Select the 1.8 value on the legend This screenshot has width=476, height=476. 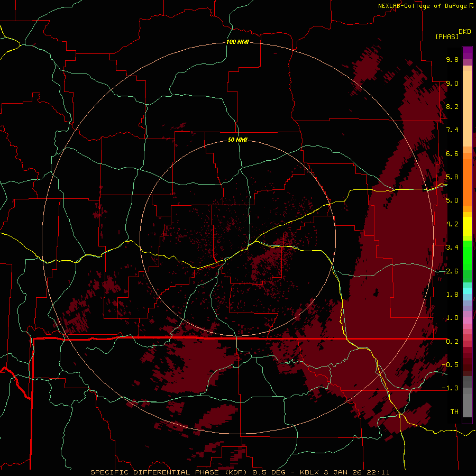(452, 295)
